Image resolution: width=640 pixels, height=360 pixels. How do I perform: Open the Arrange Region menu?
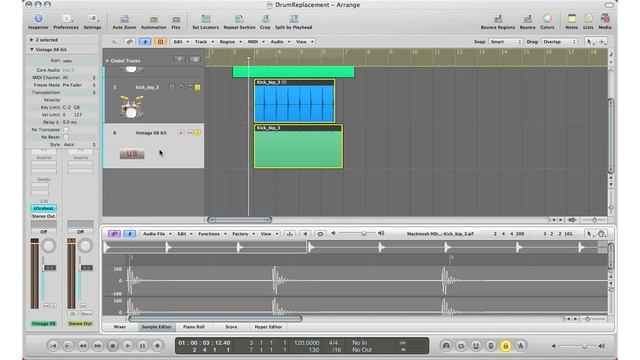tap(230, 42)
